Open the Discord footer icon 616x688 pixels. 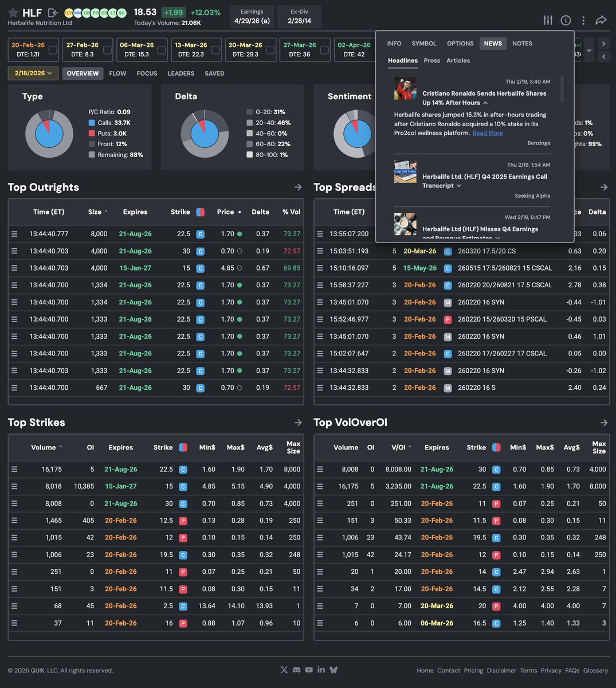[x=296, y=670]
